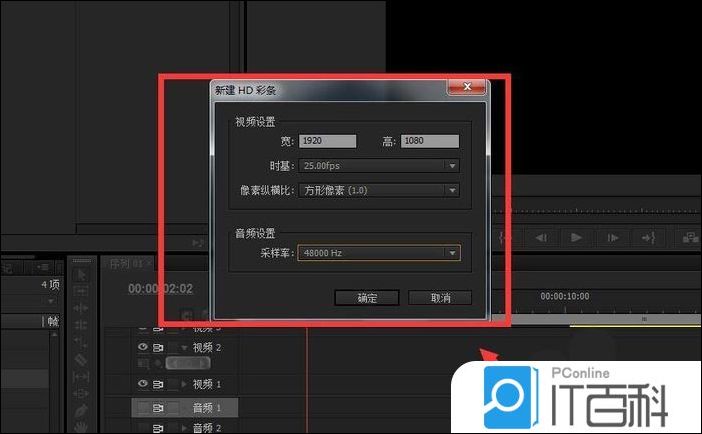Click the 帧 column header
Screen dimensions: 702x434
[53, 321]
